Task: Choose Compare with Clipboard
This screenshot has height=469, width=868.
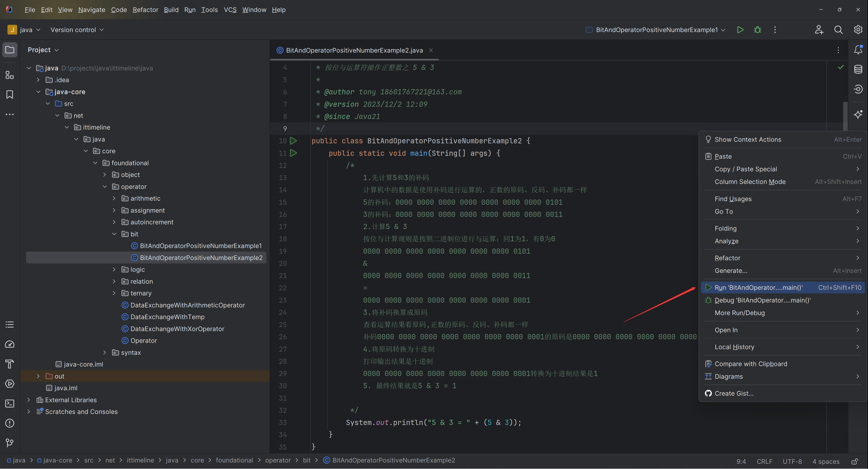Action: click(783, 364)
